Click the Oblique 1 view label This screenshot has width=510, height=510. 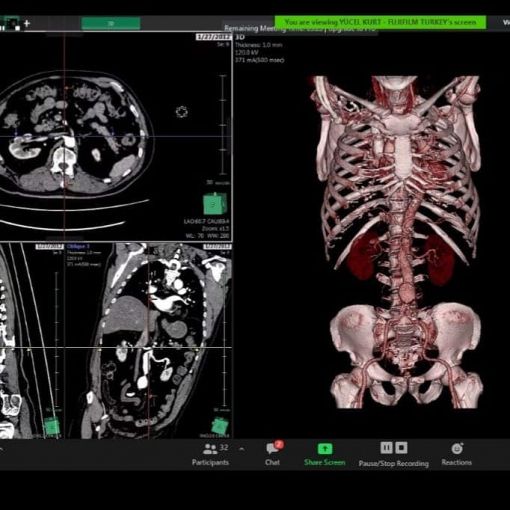click(78, 246)
